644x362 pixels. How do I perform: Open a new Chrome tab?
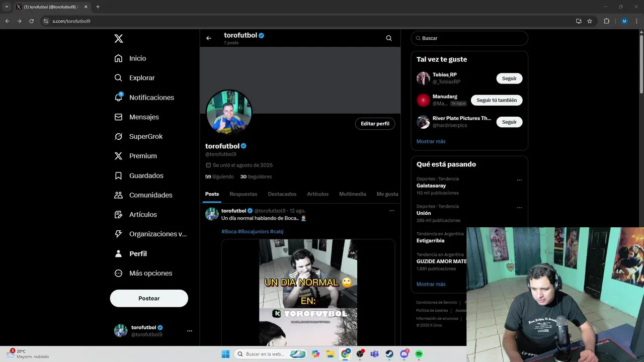(x=98, y=7)
